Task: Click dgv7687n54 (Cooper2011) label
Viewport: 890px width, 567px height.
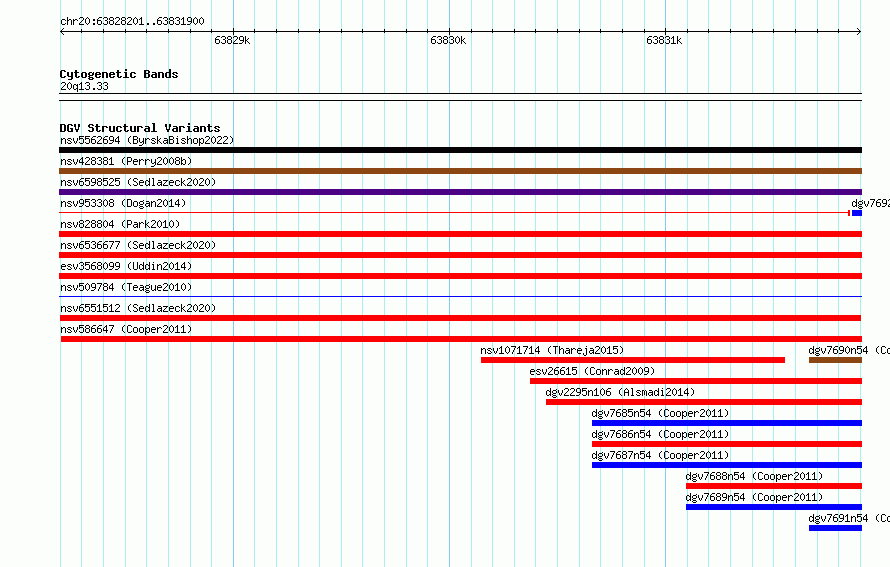Action: coord(660,455)
